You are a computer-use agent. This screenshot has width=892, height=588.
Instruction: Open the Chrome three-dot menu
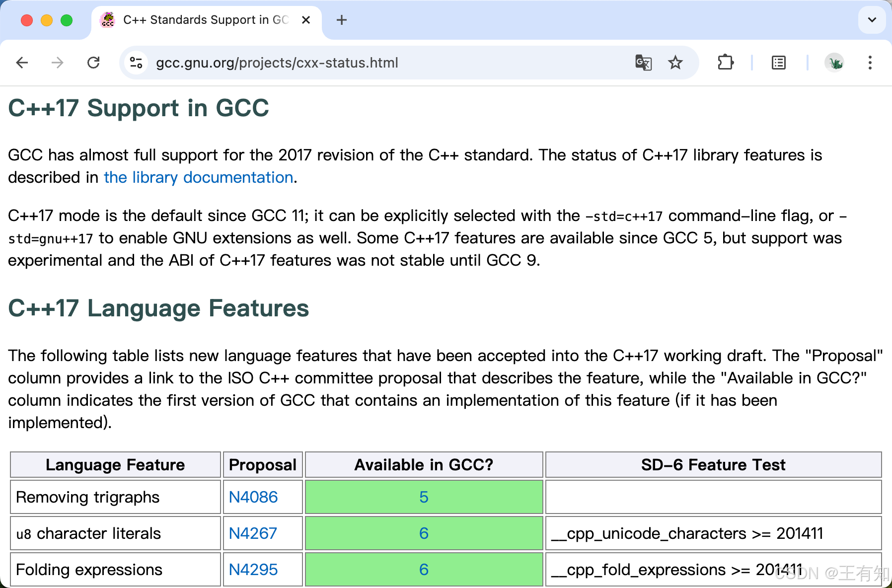[870, 63]
